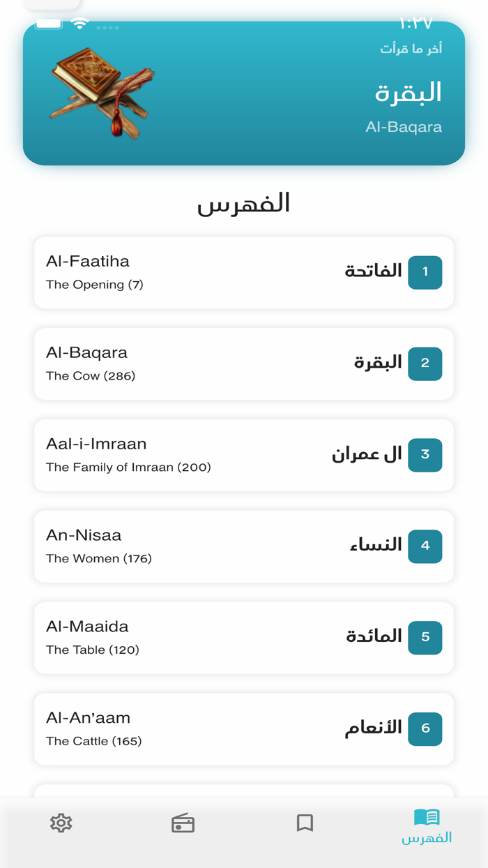Tap the number 2 badge beside Al-Baqara
The image size is (488, 868).
pyautogui.click(x=425, y=364)
